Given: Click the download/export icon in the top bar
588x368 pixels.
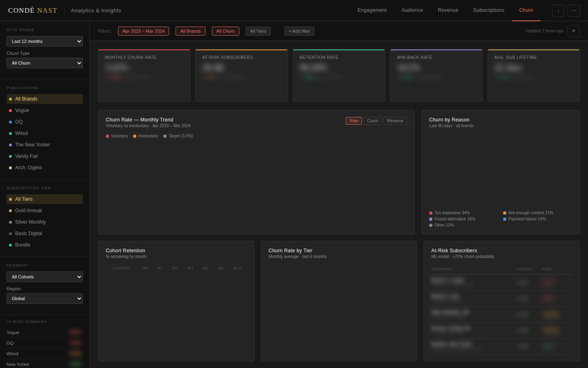Looking at the screenshot, I should point(558,11).
